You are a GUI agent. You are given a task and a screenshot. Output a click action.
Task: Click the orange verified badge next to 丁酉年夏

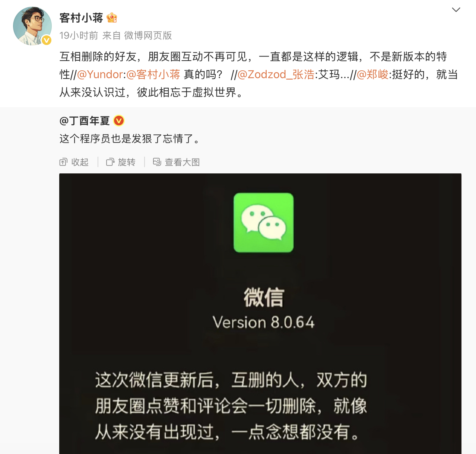(x=119, y=121)
